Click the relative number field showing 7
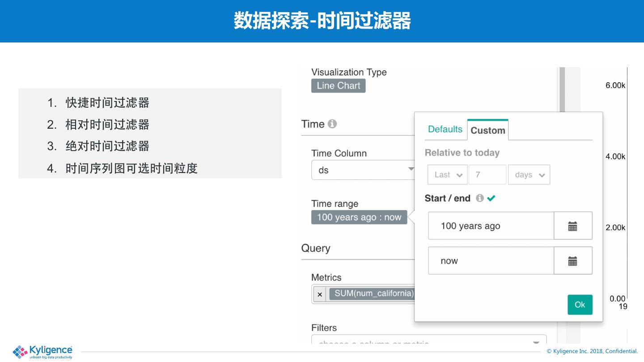This screenshot has height=362, width=644. coord(487,175)
